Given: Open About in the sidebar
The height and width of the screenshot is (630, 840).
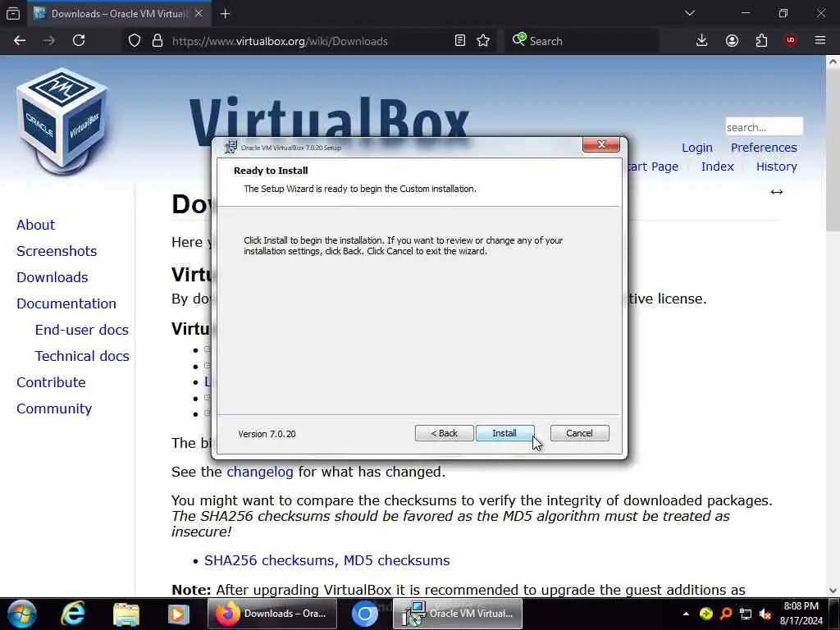Looking at the screenshot, I should pyautogui.click(x=35, y=225).
